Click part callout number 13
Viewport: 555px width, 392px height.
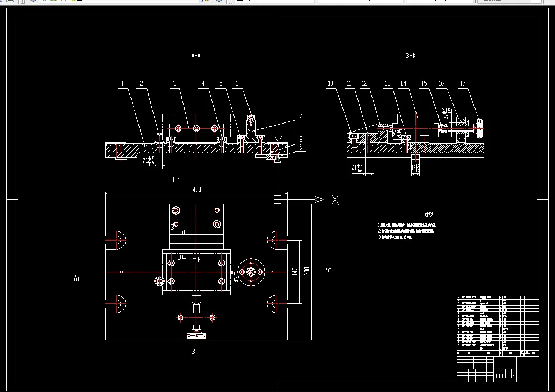[388, 84]
